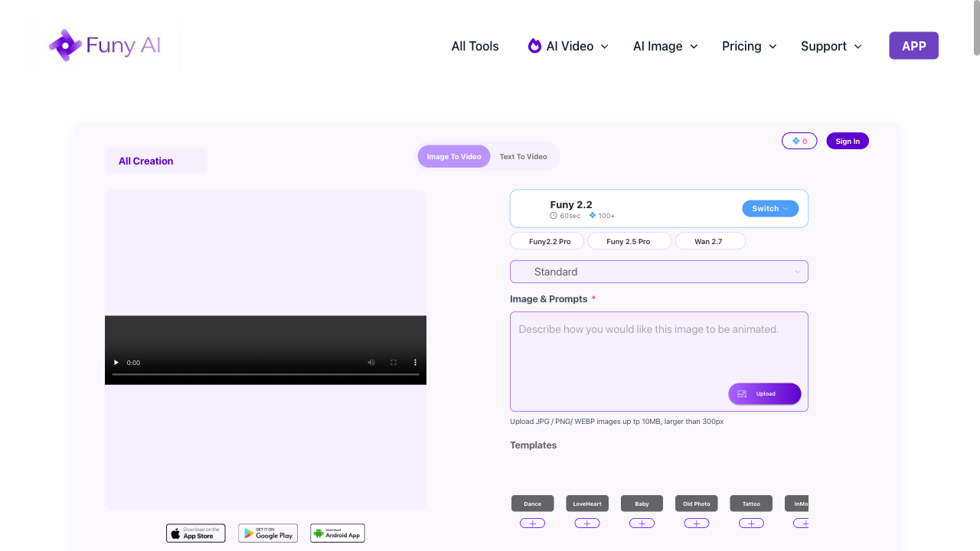Expand the Support menu

click(x=831, y=46)
